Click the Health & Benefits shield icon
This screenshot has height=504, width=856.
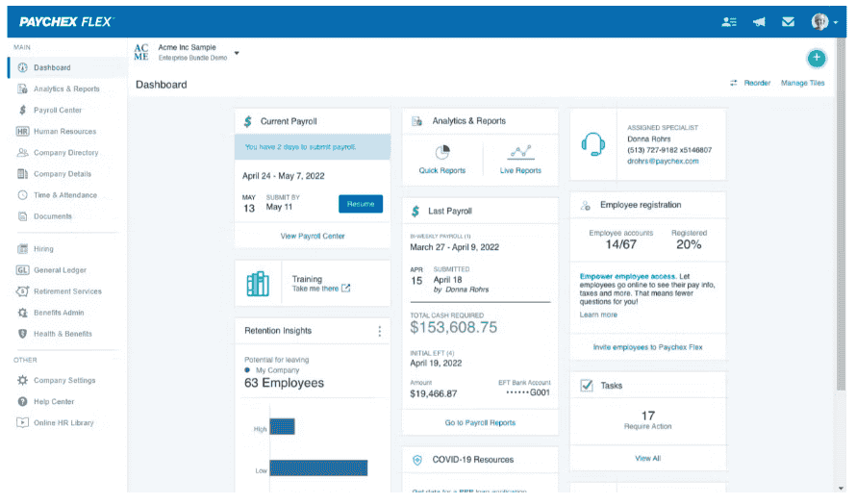[22, 334]
